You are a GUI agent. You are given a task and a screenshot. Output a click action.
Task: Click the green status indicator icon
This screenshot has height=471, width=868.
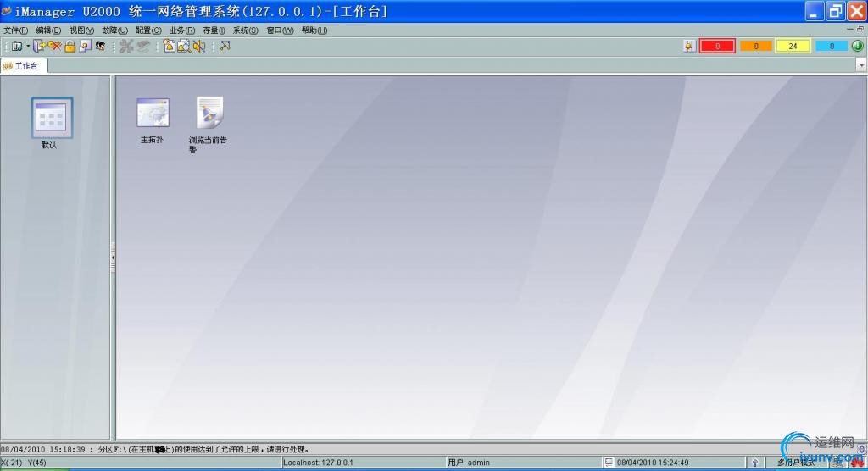858,47
